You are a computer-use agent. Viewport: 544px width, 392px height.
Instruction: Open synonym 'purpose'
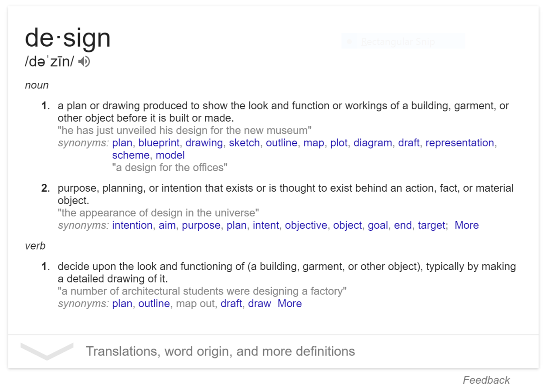201,225
